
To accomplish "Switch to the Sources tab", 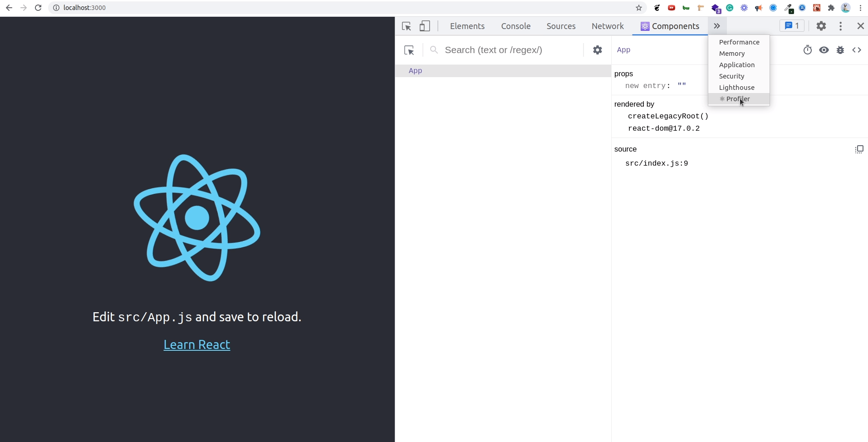I will [x=561, y=26].
